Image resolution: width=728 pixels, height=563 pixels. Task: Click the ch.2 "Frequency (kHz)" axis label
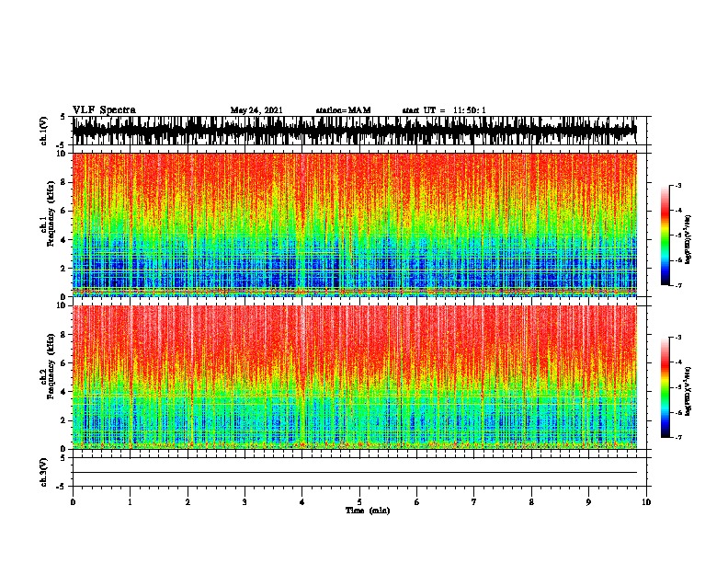(51, 367)
